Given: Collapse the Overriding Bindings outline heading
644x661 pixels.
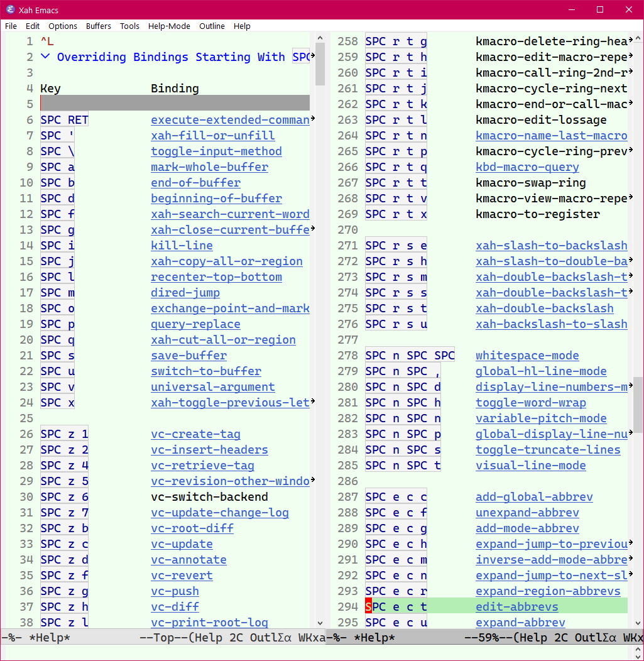Looking at the screenshot, I should click(x=45, y=57).
